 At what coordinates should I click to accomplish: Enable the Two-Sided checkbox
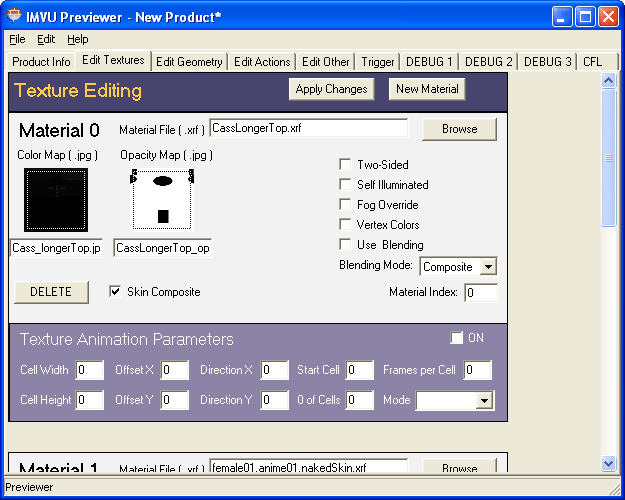click(x=345, y=165)
